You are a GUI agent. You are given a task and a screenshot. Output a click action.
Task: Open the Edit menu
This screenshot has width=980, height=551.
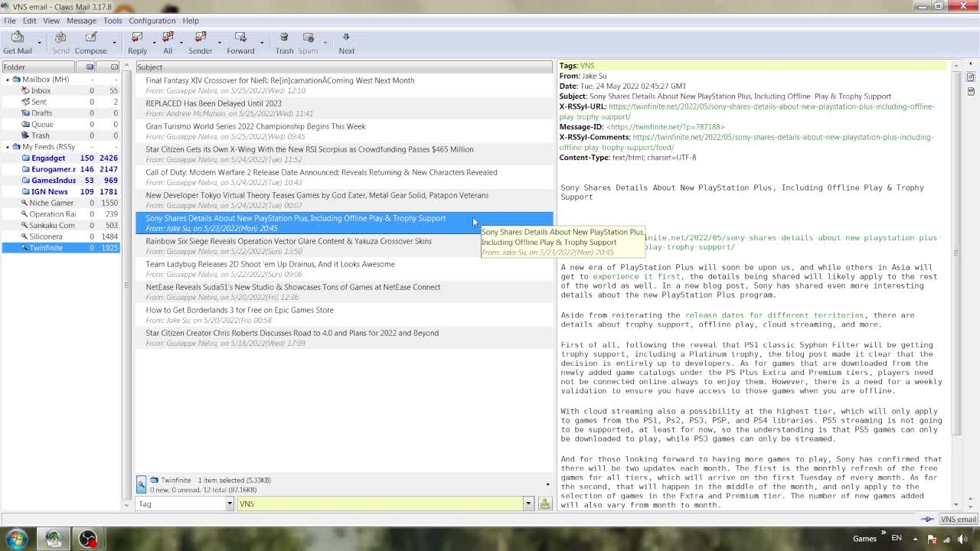point(29,21)
